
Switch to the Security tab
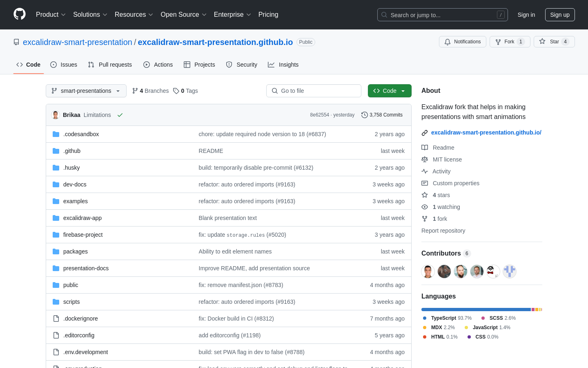[242, 65]
